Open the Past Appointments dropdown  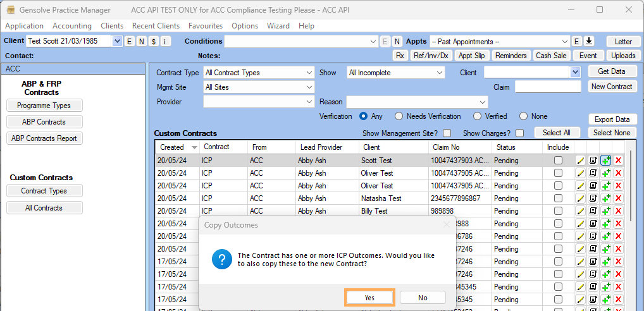click(565, 42)
